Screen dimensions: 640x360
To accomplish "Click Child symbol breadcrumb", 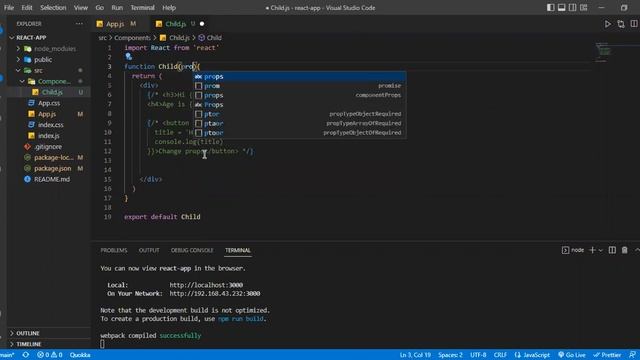I will pyautogui.click(x=210, y=38).
